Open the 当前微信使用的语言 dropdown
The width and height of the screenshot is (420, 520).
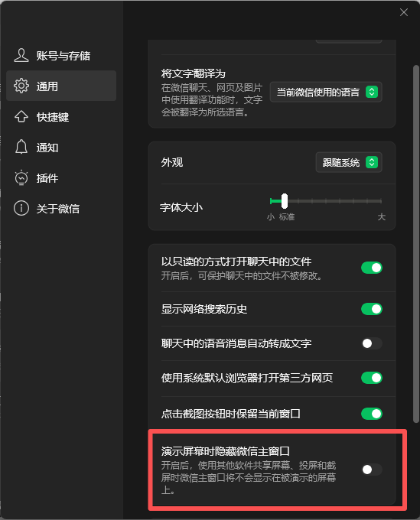(326, 92)
